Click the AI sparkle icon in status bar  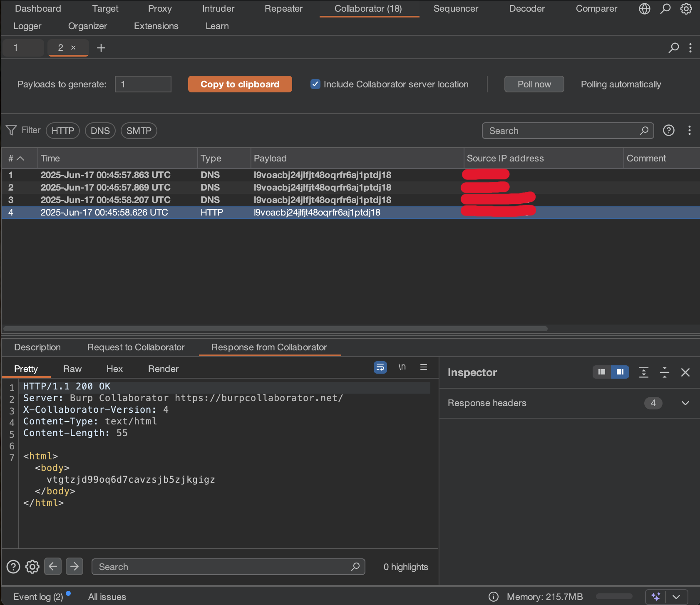(x=656, y=597)
